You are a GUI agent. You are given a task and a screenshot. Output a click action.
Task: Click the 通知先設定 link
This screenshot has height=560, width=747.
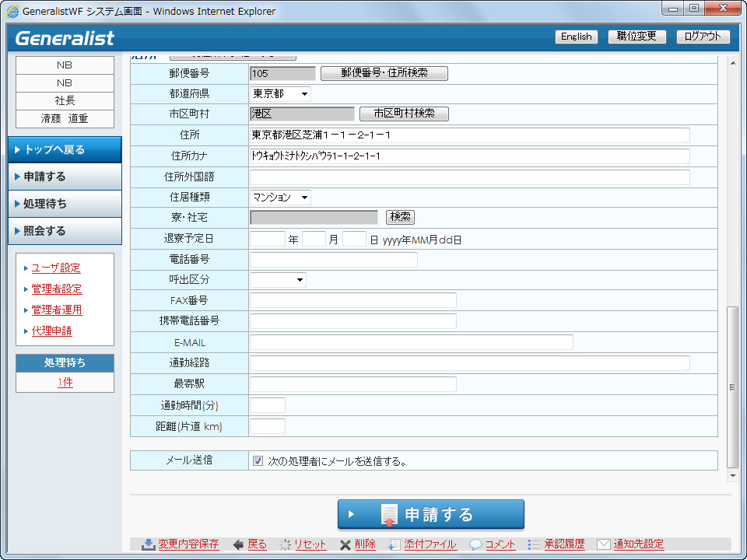point(638,544)
